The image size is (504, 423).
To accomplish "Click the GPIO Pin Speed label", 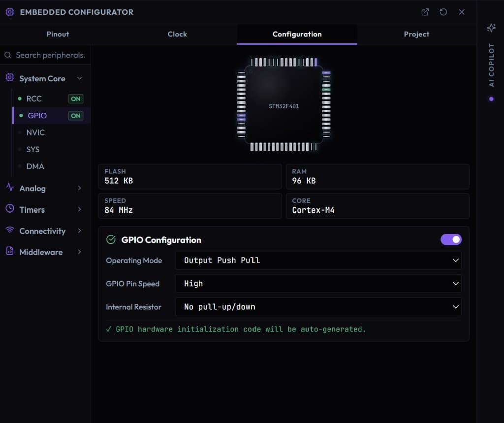I will click(133, 284).
